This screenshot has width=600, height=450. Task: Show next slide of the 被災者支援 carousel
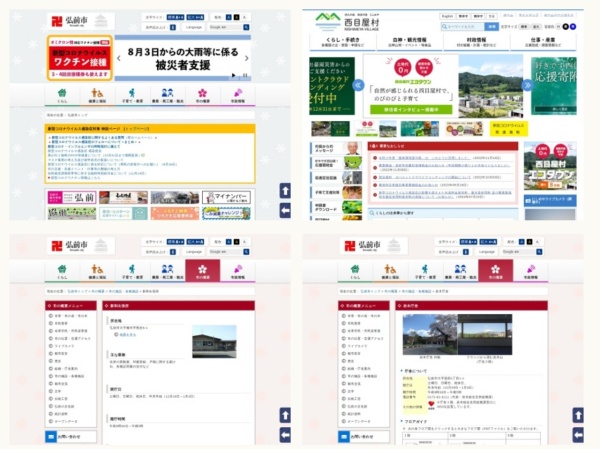click(246, 58)
